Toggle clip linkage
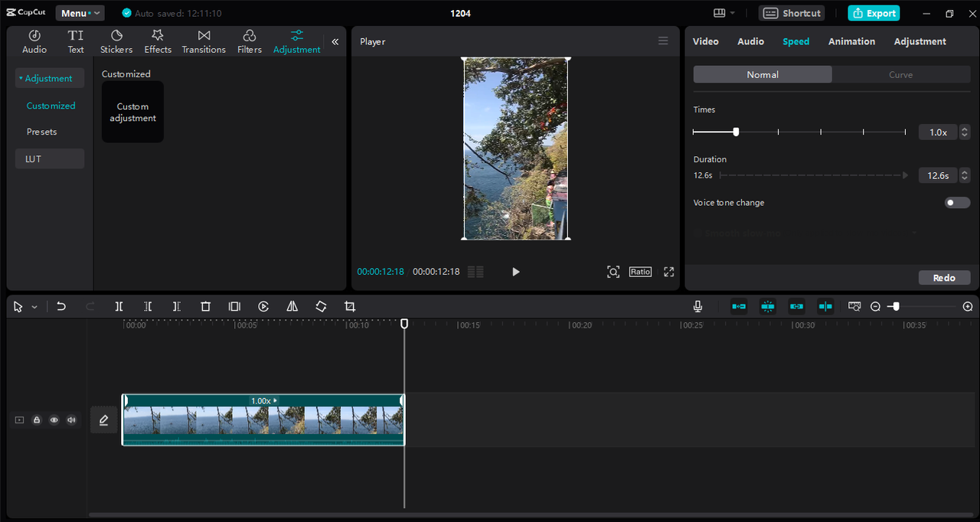 796,306
